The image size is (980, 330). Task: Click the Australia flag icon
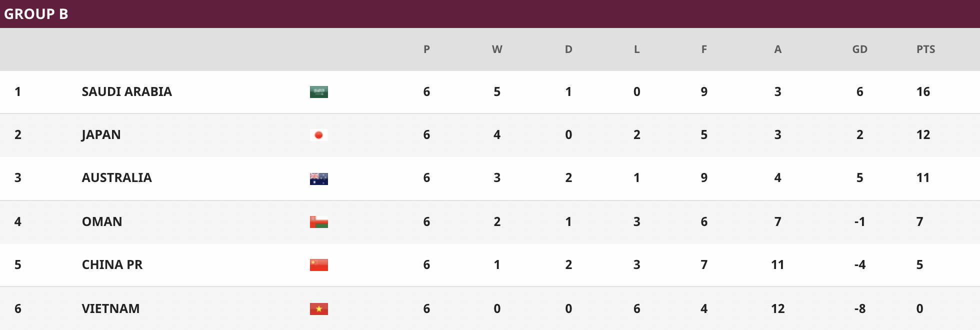318,178
